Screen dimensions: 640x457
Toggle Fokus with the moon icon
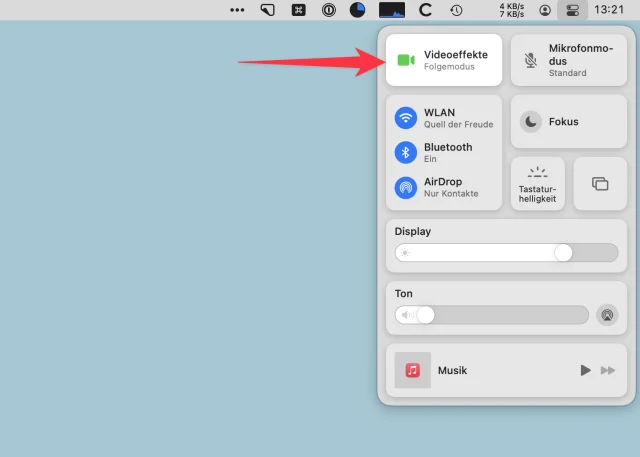[531, 122]
